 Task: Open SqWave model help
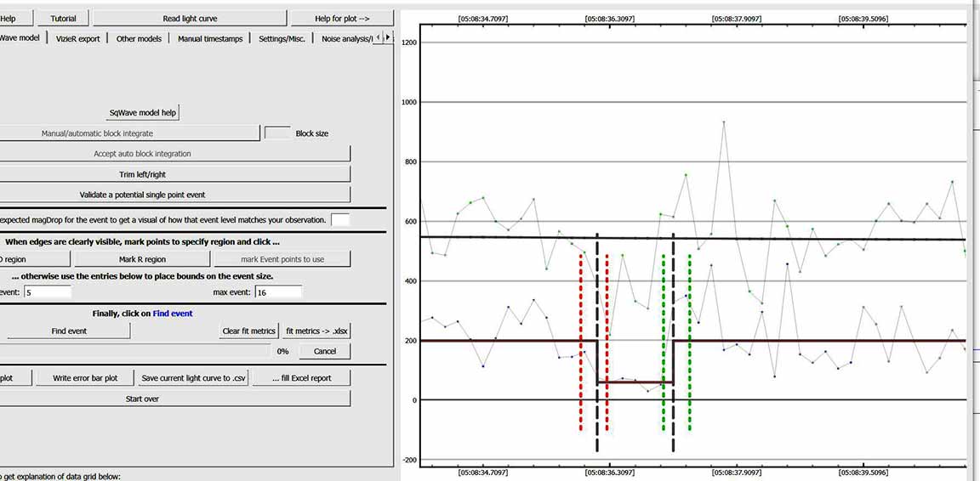(x=142, y=113)
